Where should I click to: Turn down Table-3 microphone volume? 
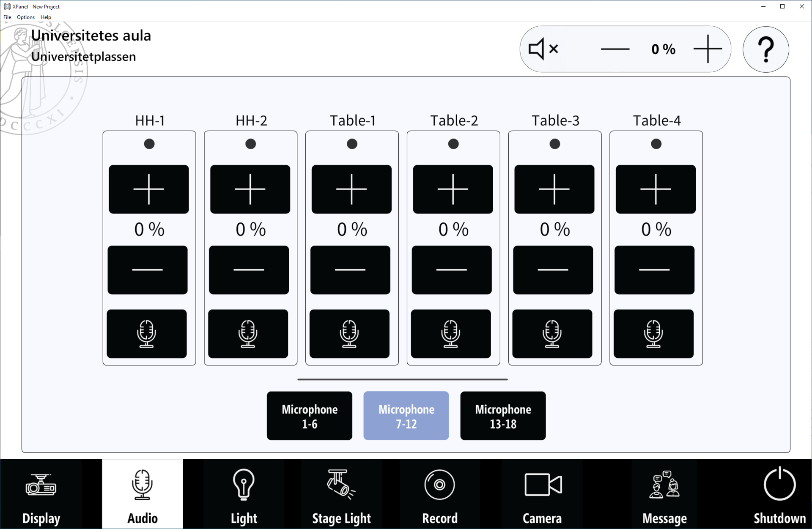553,270
